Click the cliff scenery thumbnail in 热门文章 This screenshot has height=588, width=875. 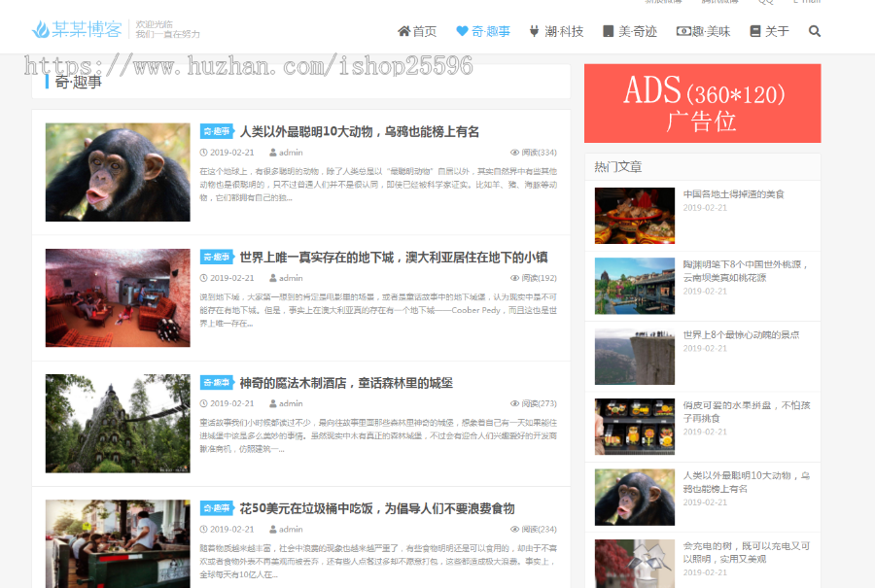pyautogui.click(x=635, y=357)
